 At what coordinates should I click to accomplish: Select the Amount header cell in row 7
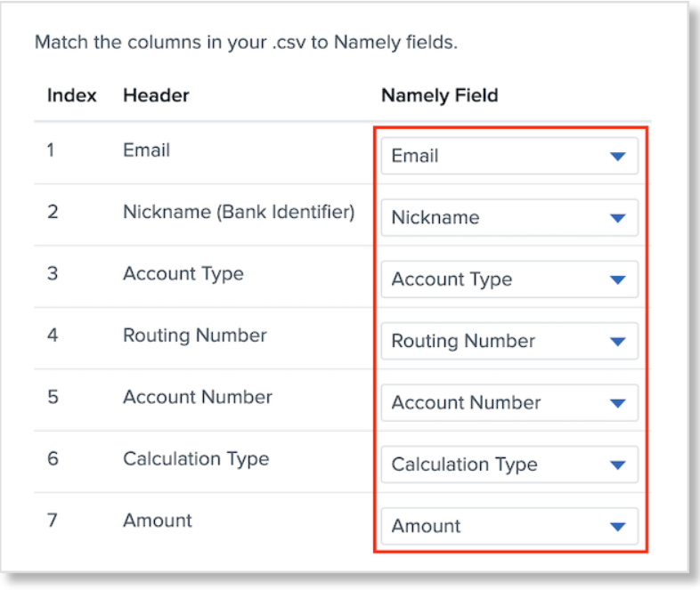point(157,520)
